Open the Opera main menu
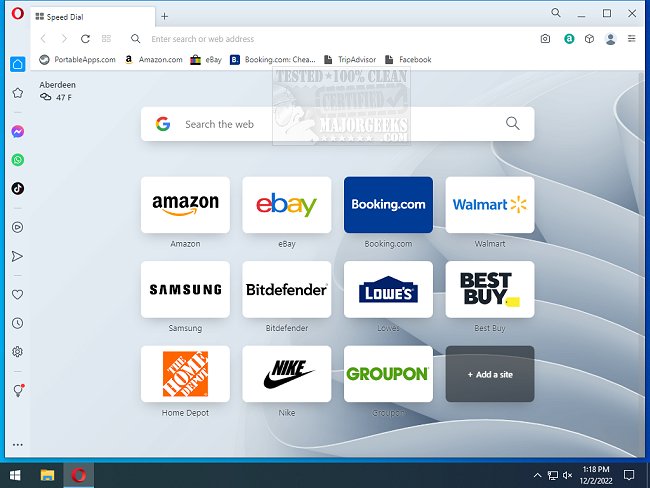Image resolution: width=650 pixels, height=488 pixels. pos(17,16)
